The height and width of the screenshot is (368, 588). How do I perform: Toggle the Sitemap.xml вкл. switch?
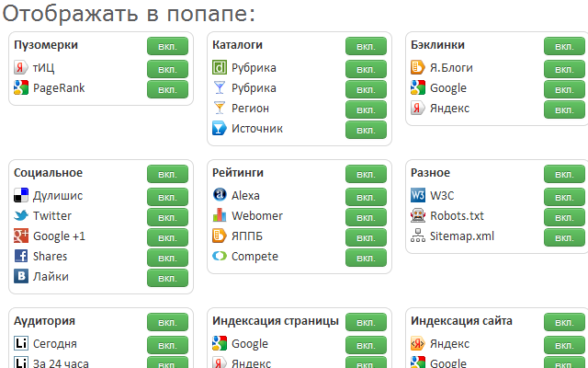point(564,236)
